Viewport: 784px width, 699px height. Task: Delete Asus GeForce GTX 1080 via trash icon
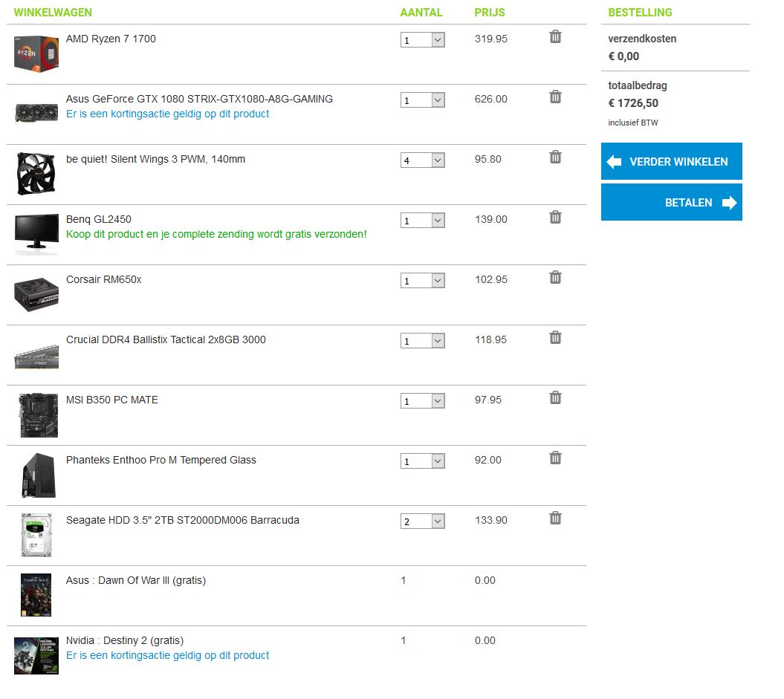pos(555,97)
